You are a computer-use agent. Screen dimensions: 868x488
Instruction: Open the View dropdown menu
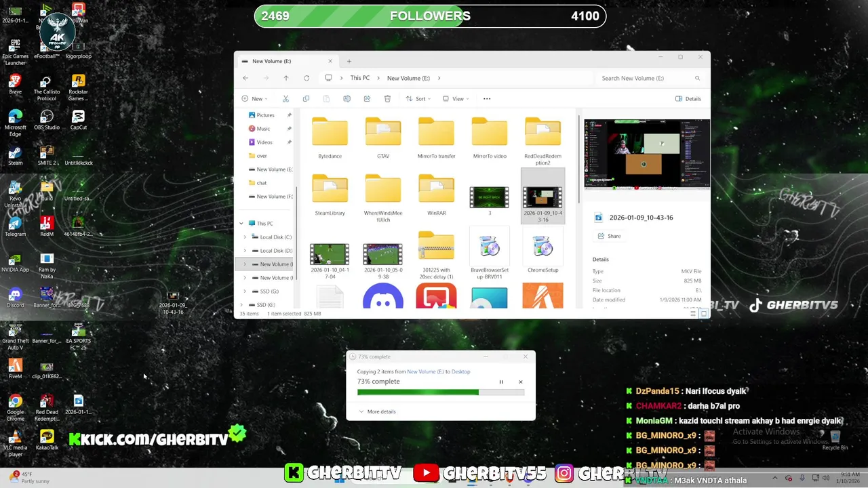[x=456, y=99]
